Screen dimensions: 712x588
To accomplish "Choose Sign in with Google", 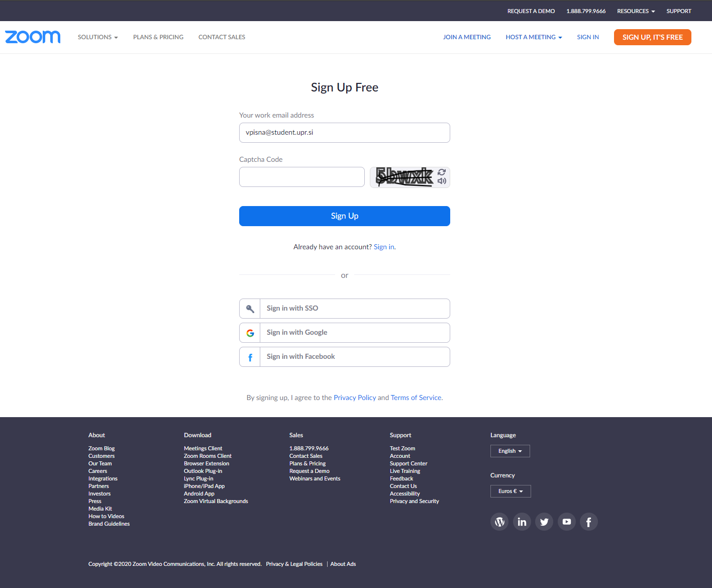I will 345,333.
